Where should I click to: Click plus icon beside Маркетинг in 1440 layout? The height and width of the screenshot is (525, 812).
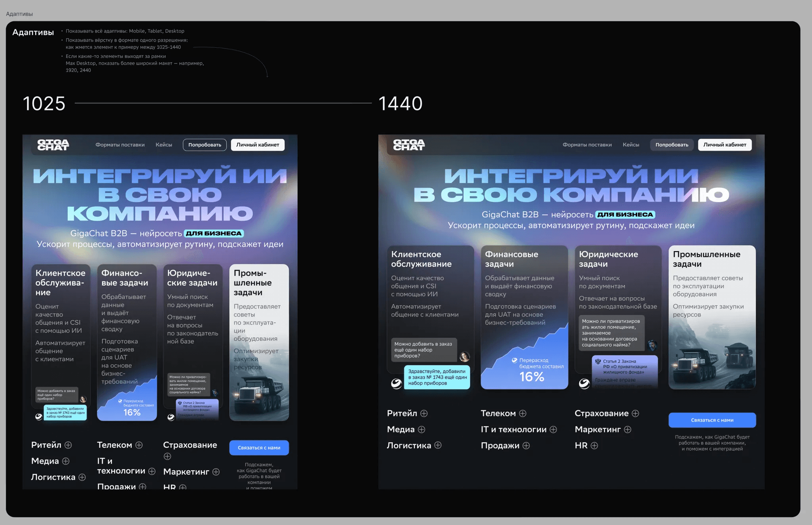coord(628,430)
